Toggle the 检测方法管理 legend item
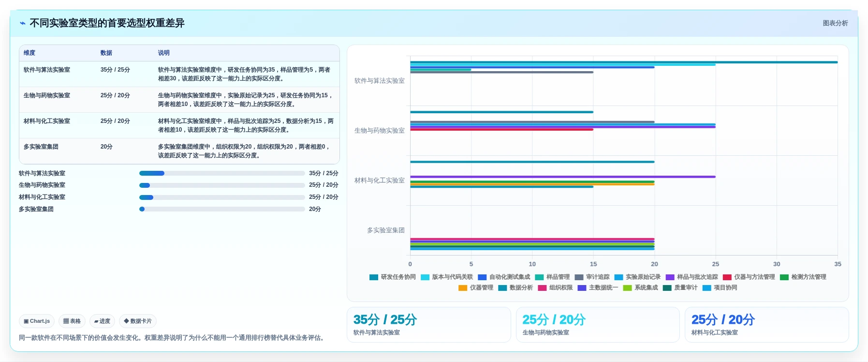The height and width of the screenshot is (362, 868). 803,277
